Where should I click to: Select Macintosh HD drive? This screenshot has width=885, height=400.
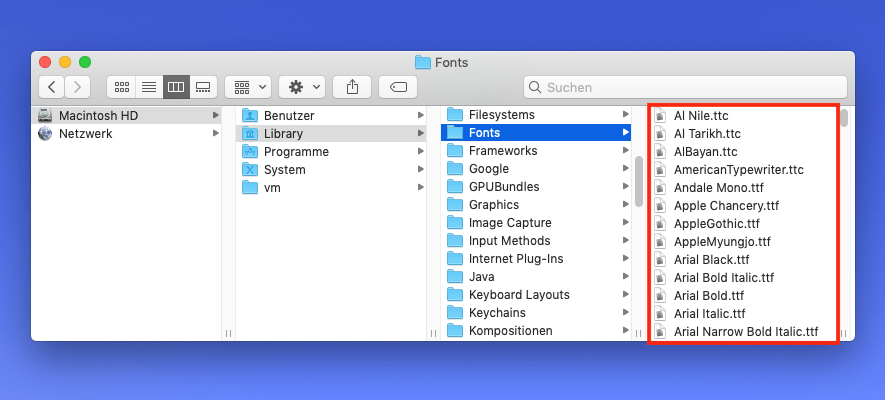[x=98, y=115]
